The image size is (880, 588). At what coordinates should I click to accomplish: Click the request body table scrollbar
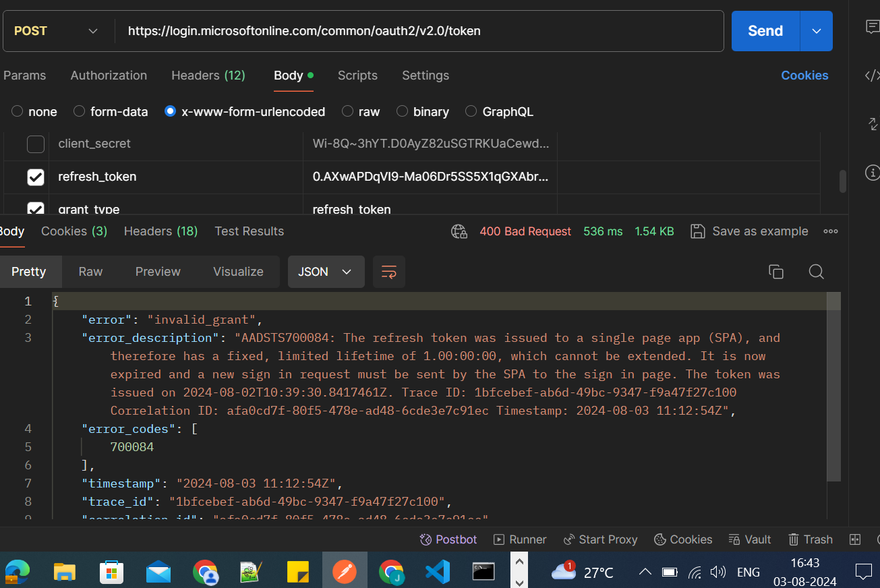(842, 181)
